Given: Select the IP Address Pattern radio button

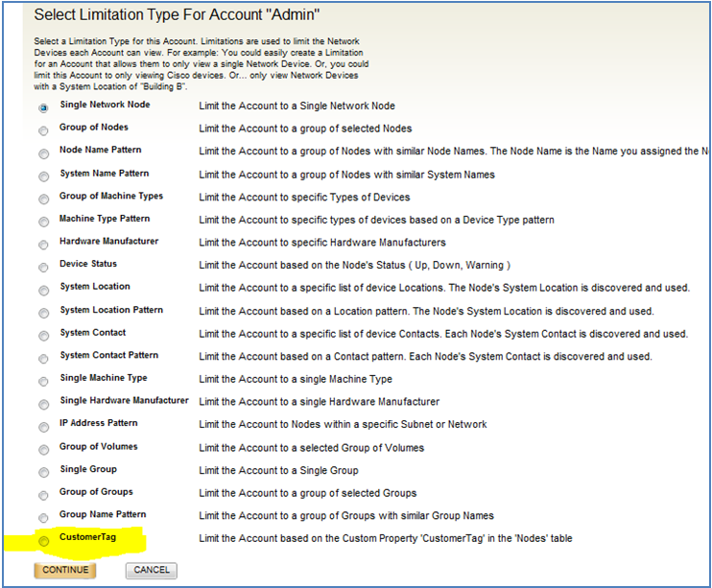Looking at the screenshot, I should (x=43, y=427).
